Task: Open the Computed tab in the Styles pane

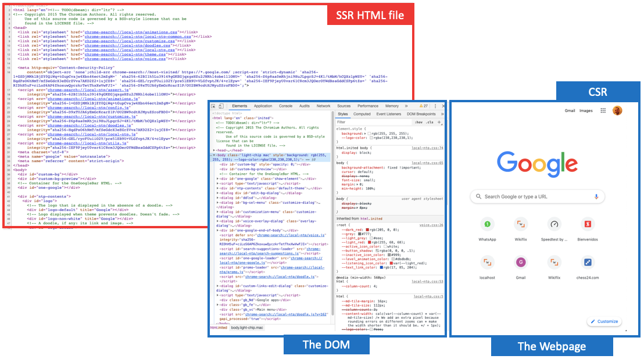Action: pyautogui.click(x=362, y=114)
